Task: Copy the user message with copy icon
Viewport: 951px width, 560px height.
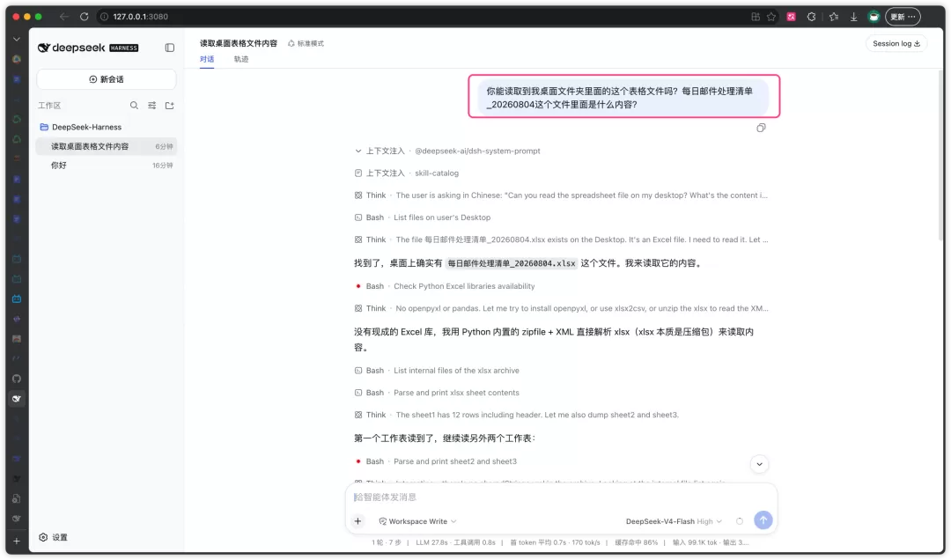Action: coord(761,128)
